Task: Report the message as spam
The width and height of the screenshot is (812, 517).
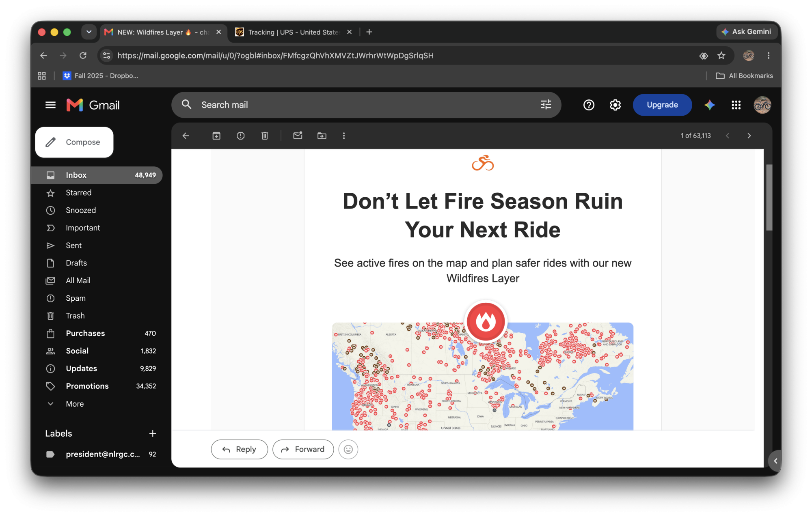Action: [x=240, y=136]
